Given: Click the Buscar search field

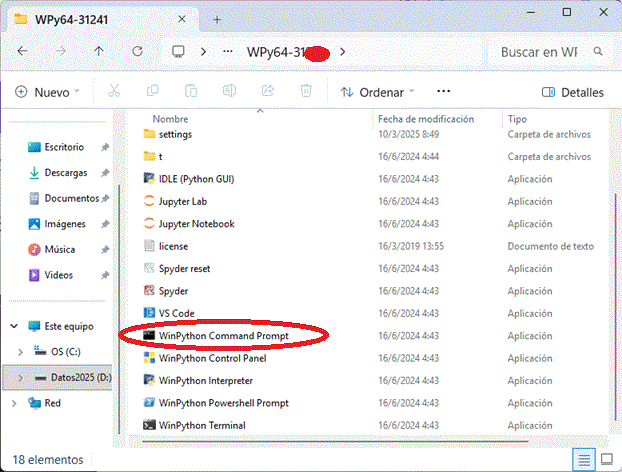Looking at the screenshot, I should coord(550,51).
